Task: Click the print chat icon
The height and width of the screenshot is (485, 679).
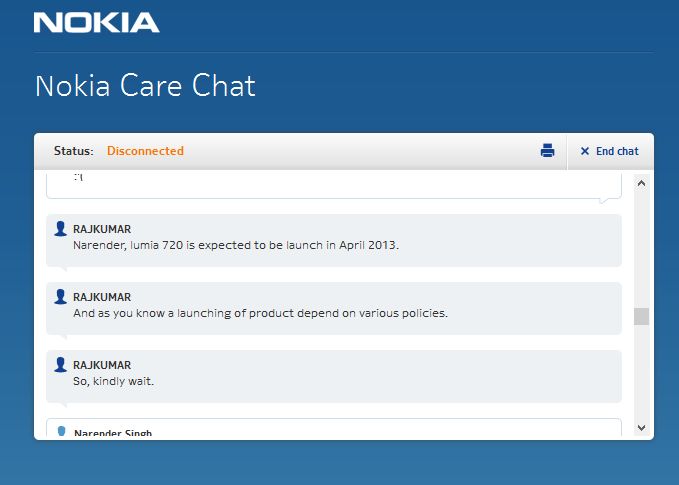Action: click(x=547, y=151)
